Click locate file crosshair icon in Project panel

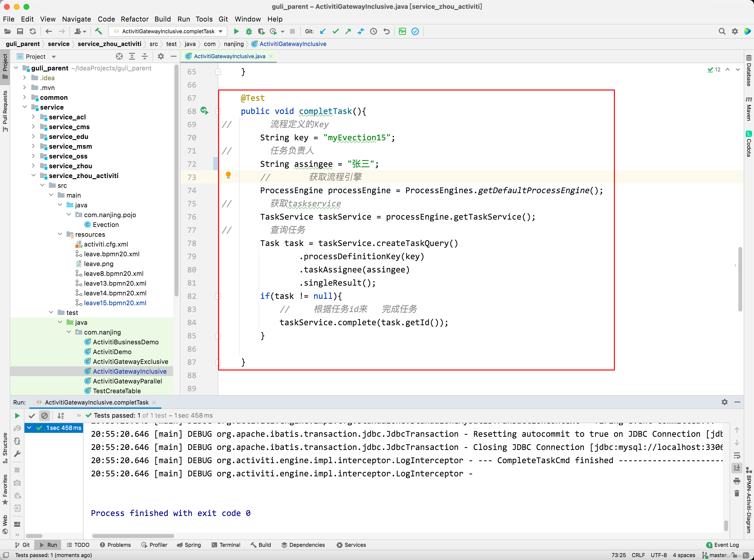tap(119, 56)
